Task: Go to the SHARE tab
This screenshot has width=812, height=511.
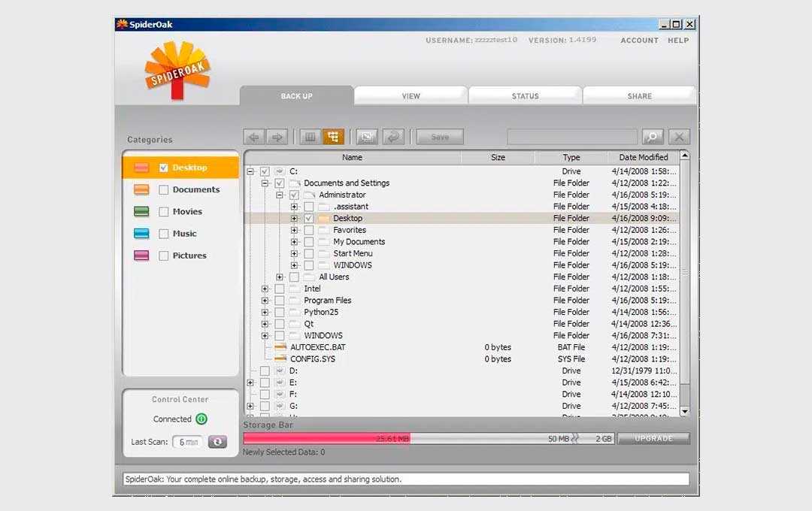Action: (640, 95)
